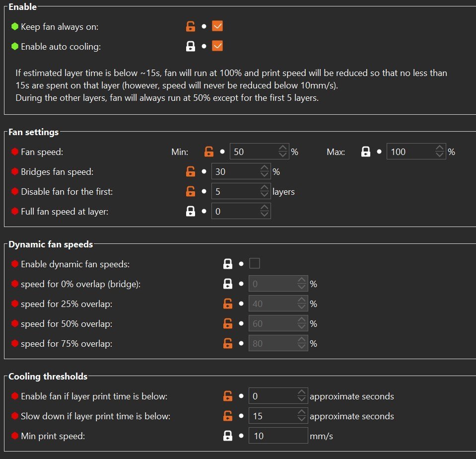Screen dimensions: 476x459
Task: Click the Min print speed input field
Action: (x=278, y=436)
